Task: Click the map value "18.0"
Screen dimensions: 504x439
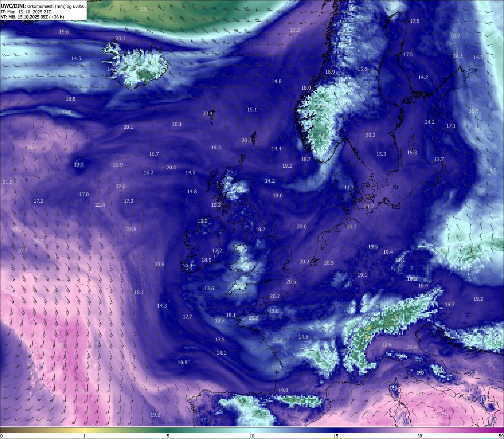Action: [x=306, y=88]
